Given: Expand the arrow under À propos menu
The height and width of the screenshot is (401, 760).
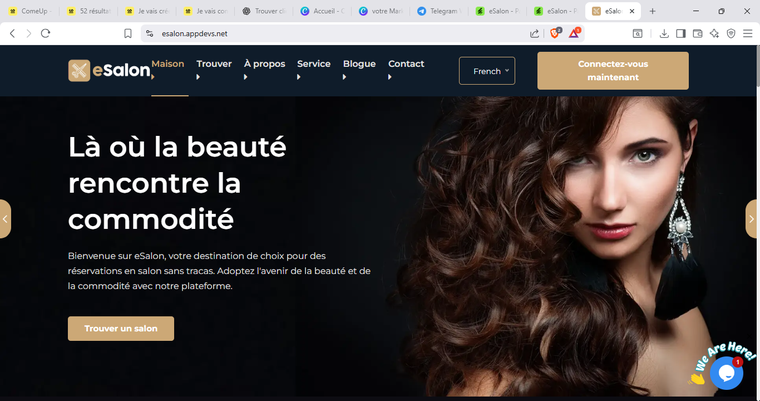Looking at the screenshot, I should (246, 77).
